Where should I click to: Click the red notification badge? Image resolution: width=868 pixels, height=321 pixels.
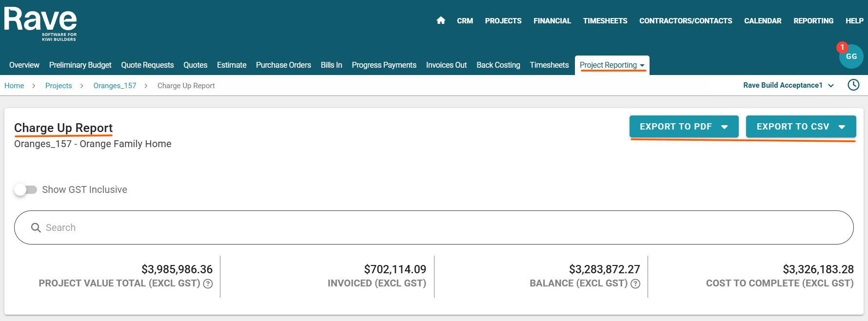click(842, 47)
